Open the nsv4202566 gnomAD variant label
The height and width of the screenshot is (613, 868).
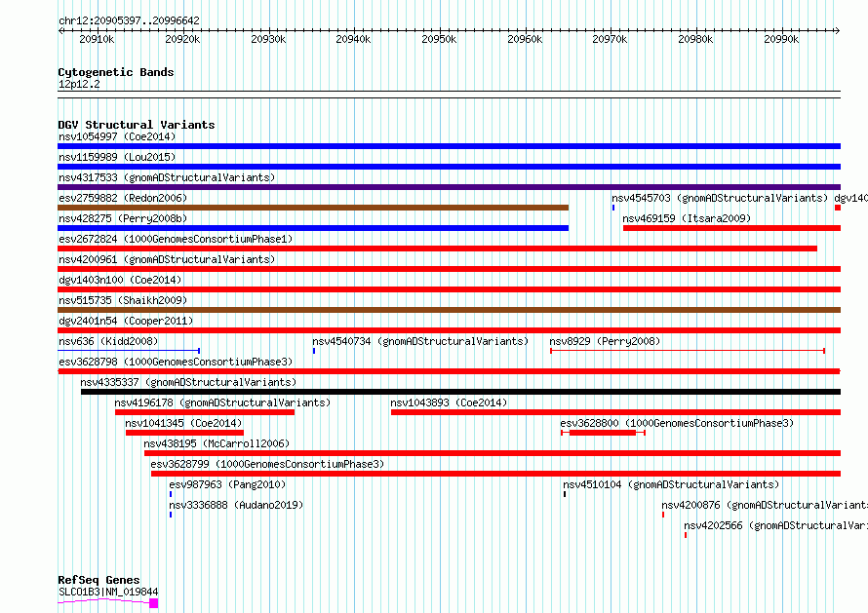(775, 525)
